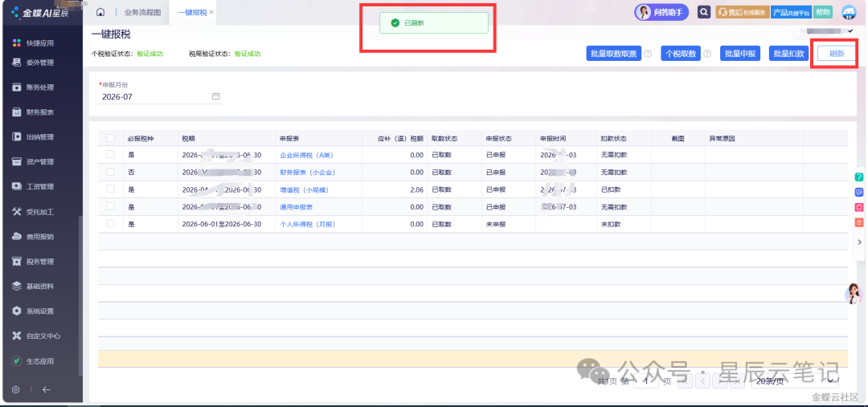Check the 企业所得税（A类） row checkbox
868x407 pixels.
(x=111, y=154)
